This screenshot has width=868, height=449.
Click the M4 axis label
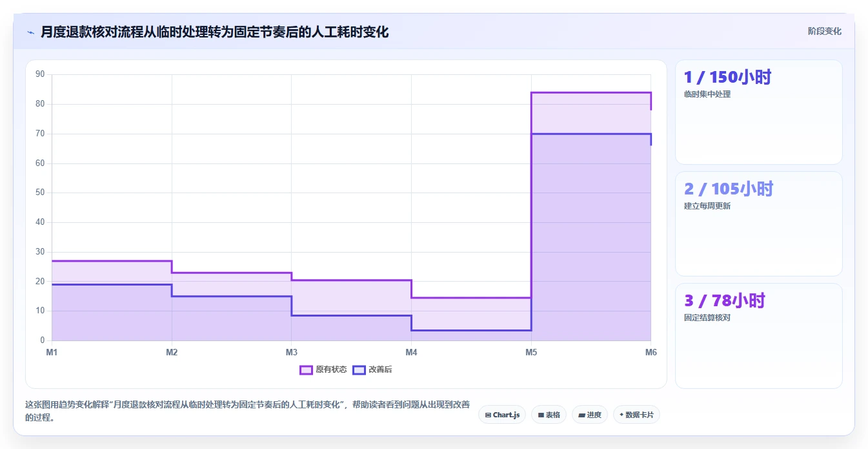pyautogui.click(x=411, y=352)
